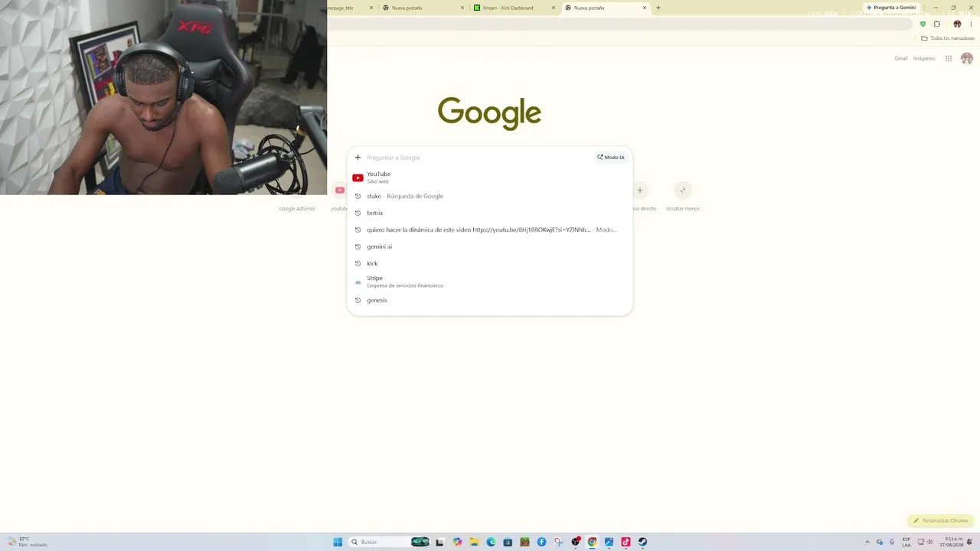
Task: Open Todos los marcadores folder
Action: pyautogui.click(x=948, y=38)
